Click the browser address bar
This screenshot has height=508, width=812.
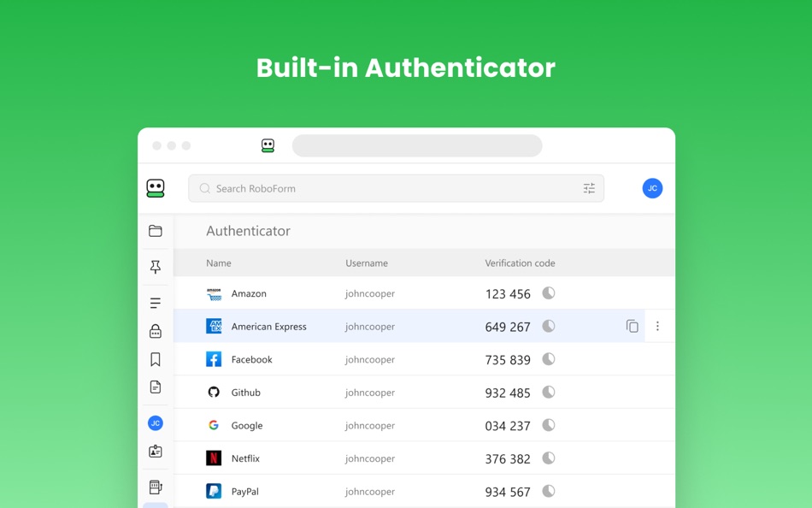pyautogui.click(x=417, y=145)
